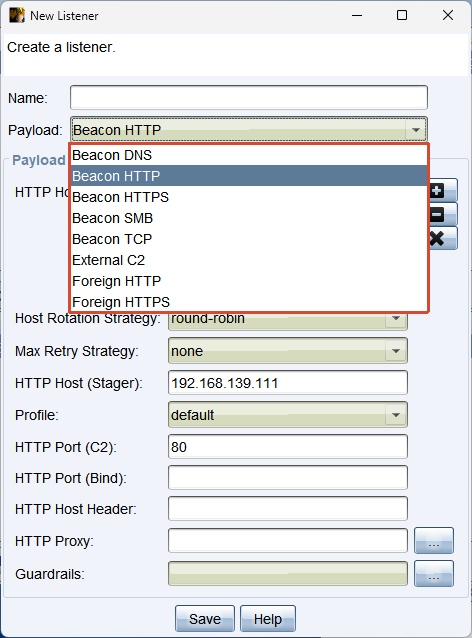Focus the listener Name text field
Viewport: 472px width, 638px height.
tap(249, 98)
